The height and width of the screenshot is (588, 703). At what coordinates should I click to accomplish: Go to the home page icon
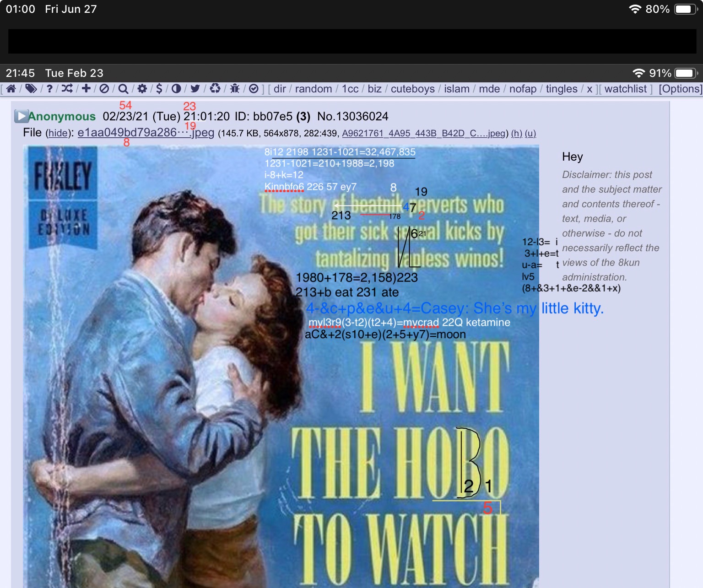coord(11,89)
